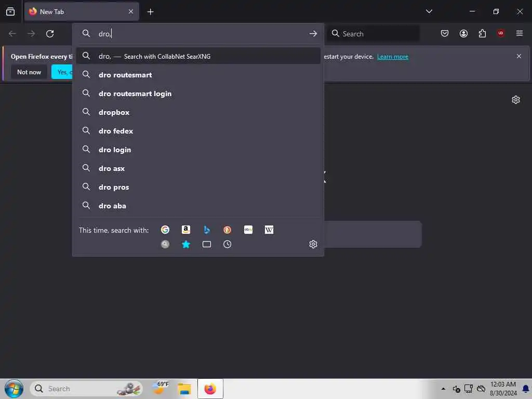Open the uBlock Origin extension icon
532x399 pixels.
click(x=500, y=33)
